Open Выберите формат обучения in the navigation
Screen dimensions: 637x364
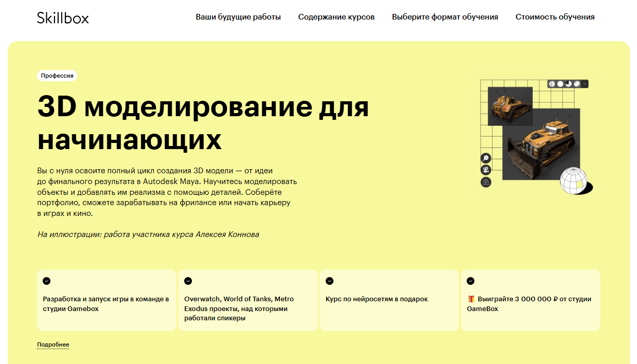pos(445,17)
